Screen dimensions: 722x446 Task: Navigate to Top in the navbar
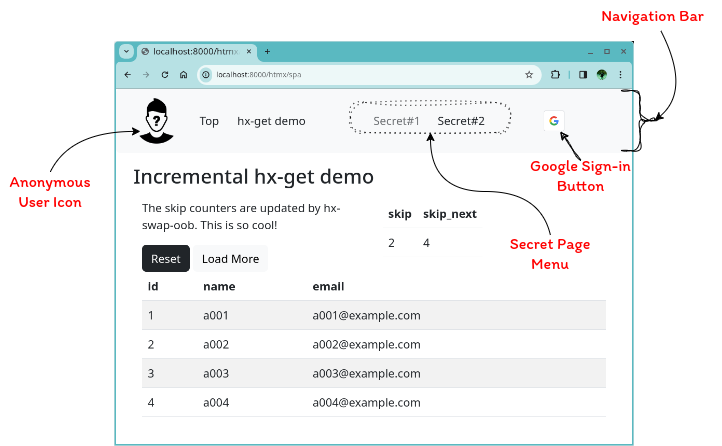(209, 121)
